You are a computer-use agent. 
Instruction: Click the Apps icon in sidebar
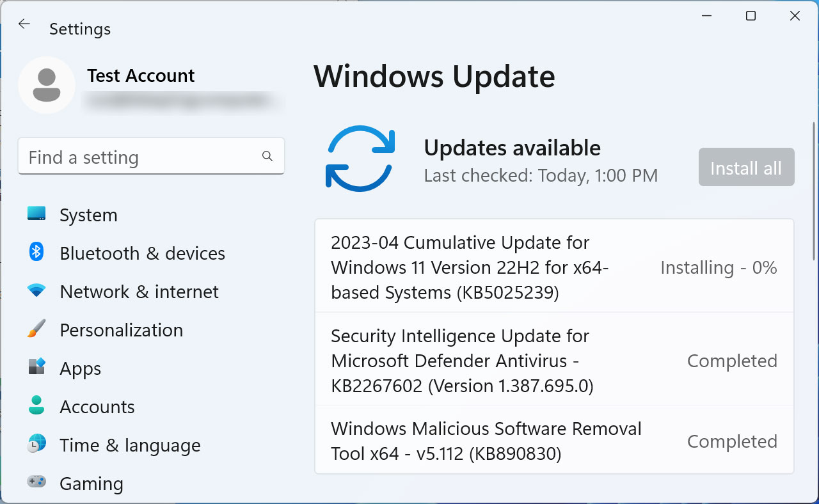36,366
